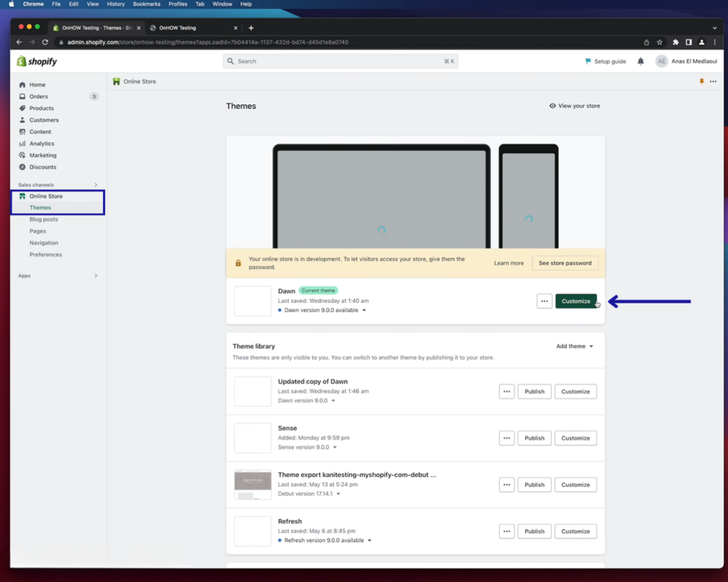The height and width of the screenshot is (582, 728).
Task: Open Products section
Action: tap(41, 108)
